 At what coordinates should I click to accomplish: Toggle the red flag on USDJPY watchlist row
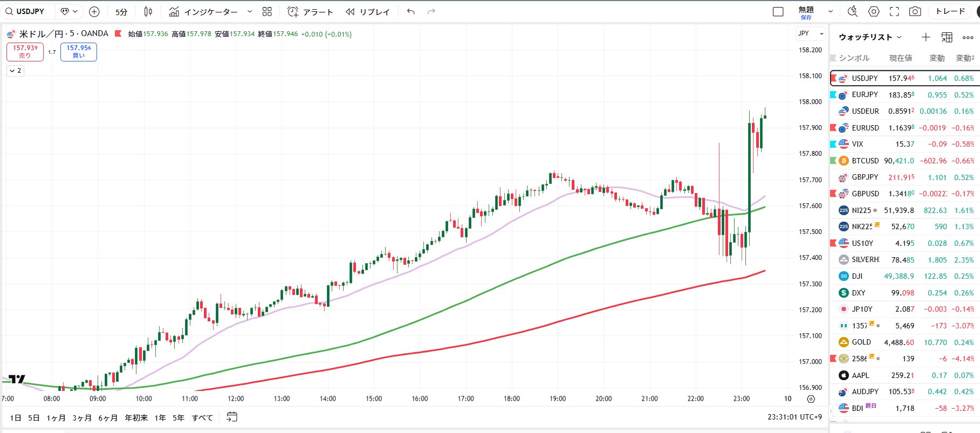click(833, 78)
